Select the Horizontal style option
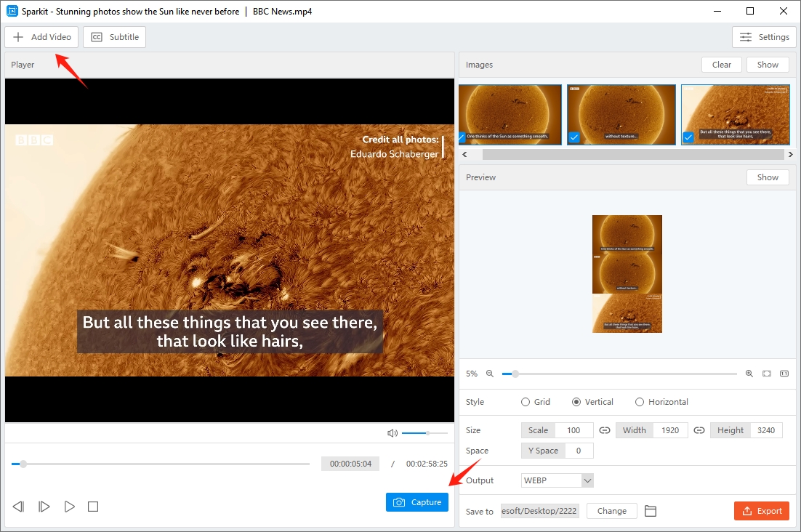 [639, 402]
